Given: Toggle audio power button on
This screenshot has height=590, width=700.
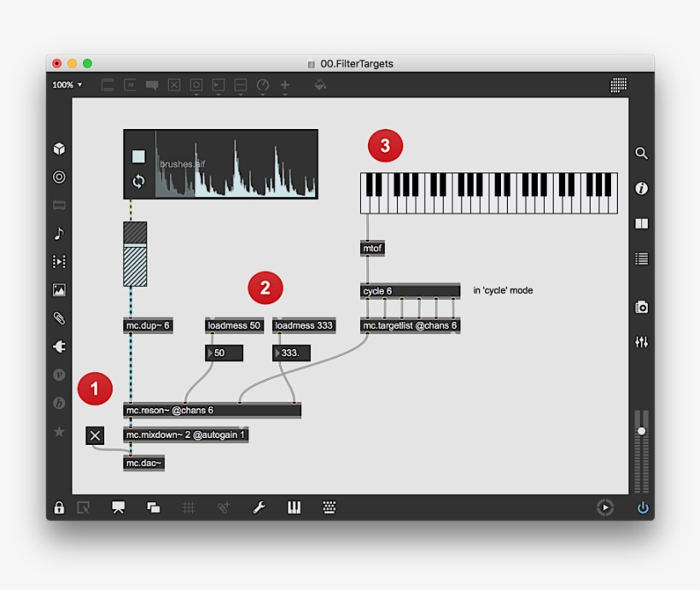Looking at the screenshot, I should tap(642, 508).
